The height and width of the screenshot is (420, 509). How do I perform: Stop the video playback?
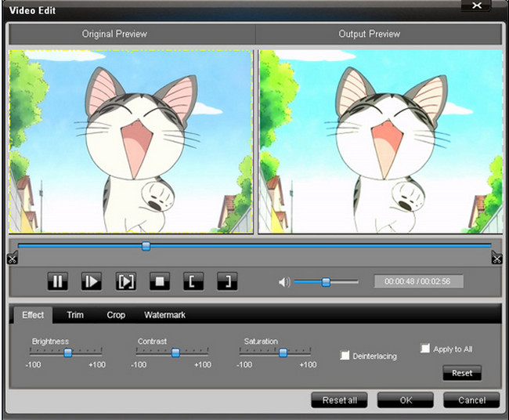pyautogui.click(x=160, y=281)
